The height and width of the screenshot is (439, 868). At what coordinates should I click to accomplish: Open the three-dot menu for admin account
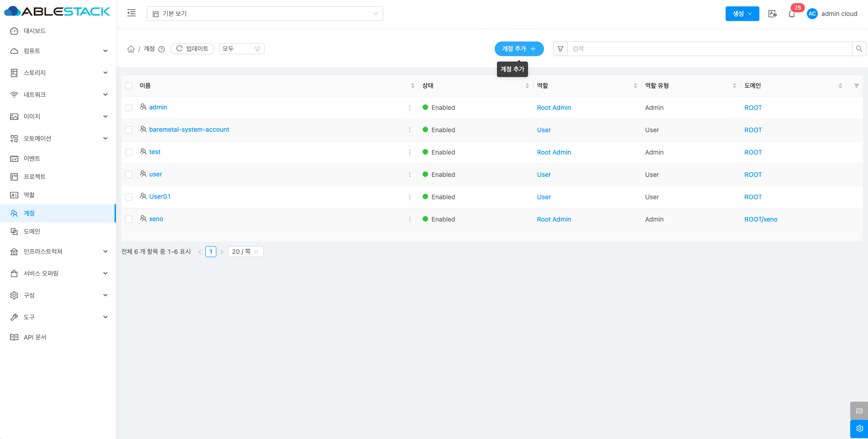409,108
